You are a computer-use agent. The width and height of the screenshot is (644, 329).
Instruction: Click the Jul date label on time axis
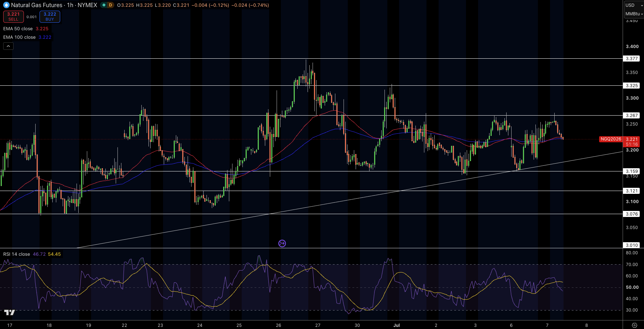point(397,325)
